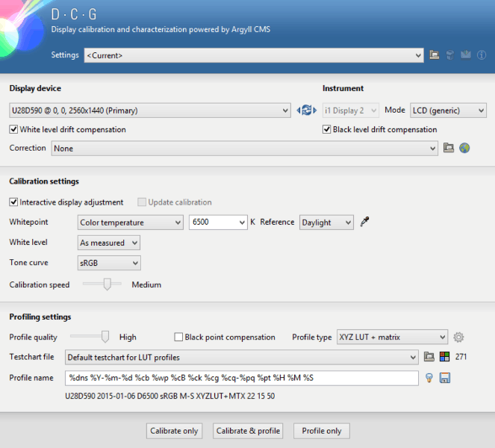The height and width of the screenshot is (448, 495).
Task: Click the whitepoint measure eyedropper
Action: [364, 222]
